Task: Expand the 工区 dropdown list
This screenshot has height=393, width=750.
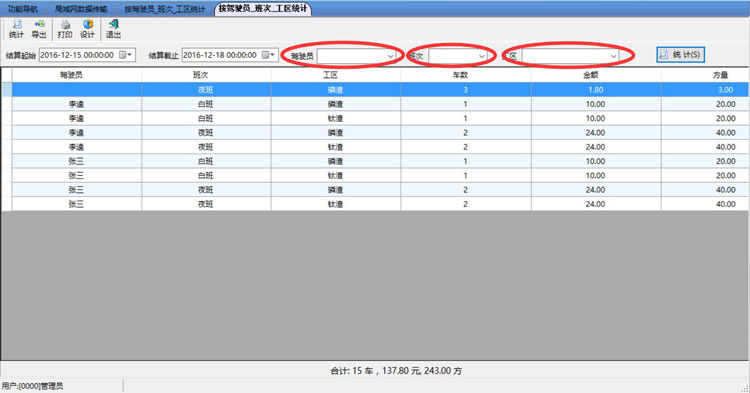Action: 613,56
